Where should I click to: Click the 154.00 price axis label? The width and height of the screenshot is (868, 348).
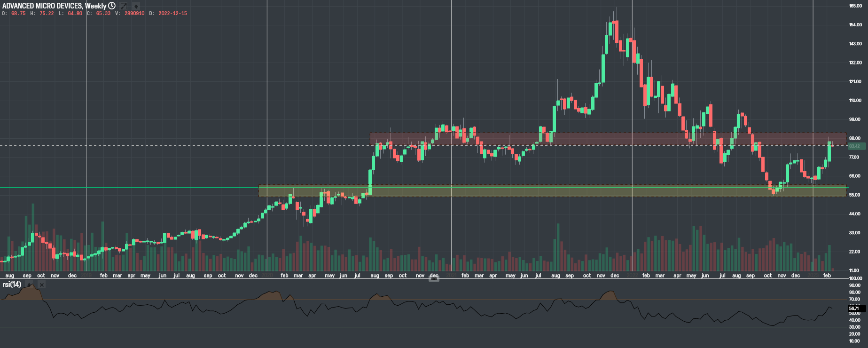pyautogui.click(x=855, y=24)
